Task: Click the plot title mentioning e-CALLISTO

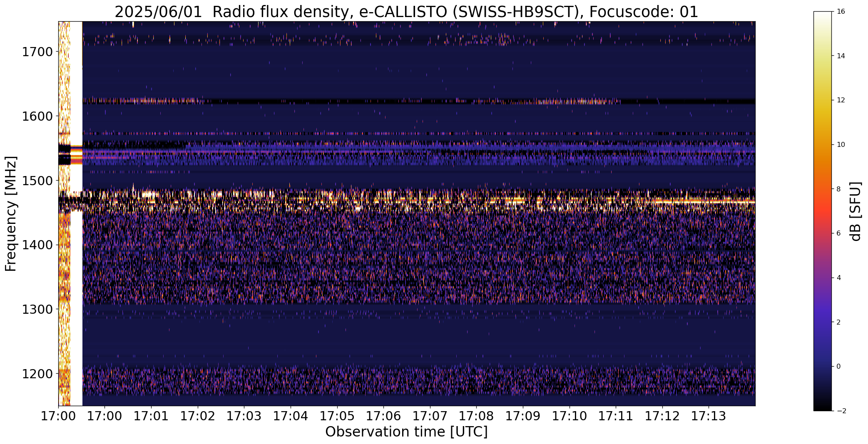Action: pos(406,12)
